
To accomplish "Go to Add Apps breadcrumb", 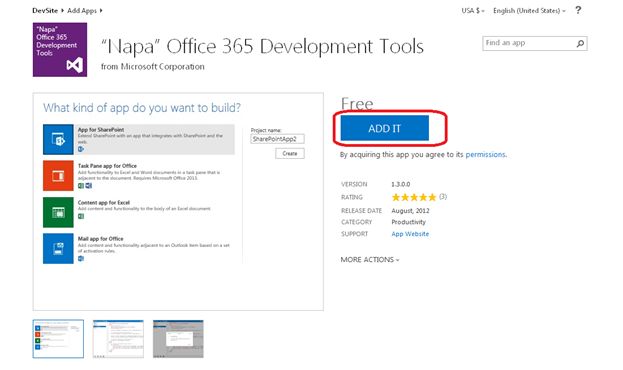I will pos(82,10).
